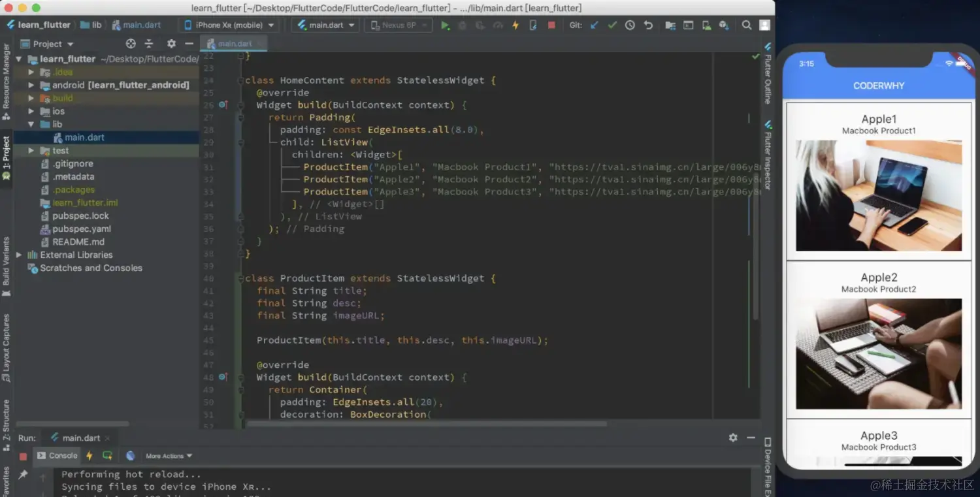Open Run panel settings gear
Screen dimensions: 980x497
(x=733, y=438)
